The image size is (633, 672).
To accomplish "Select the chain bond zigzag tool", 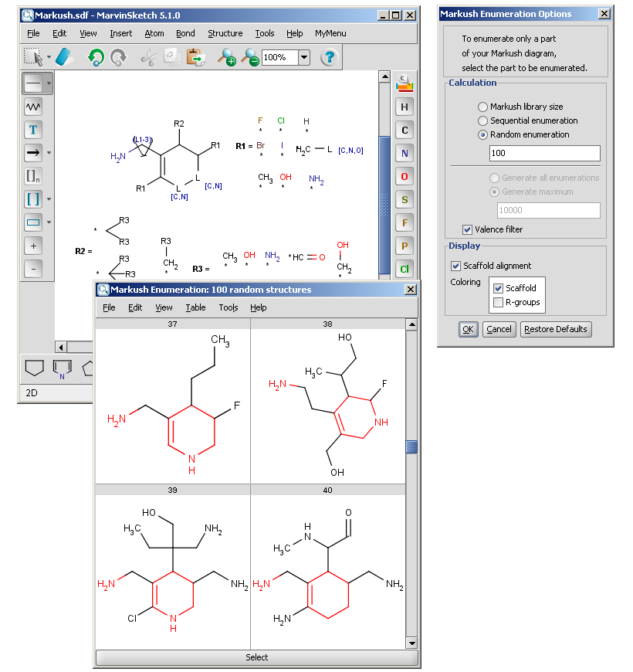I will click(x=33, y=106).
